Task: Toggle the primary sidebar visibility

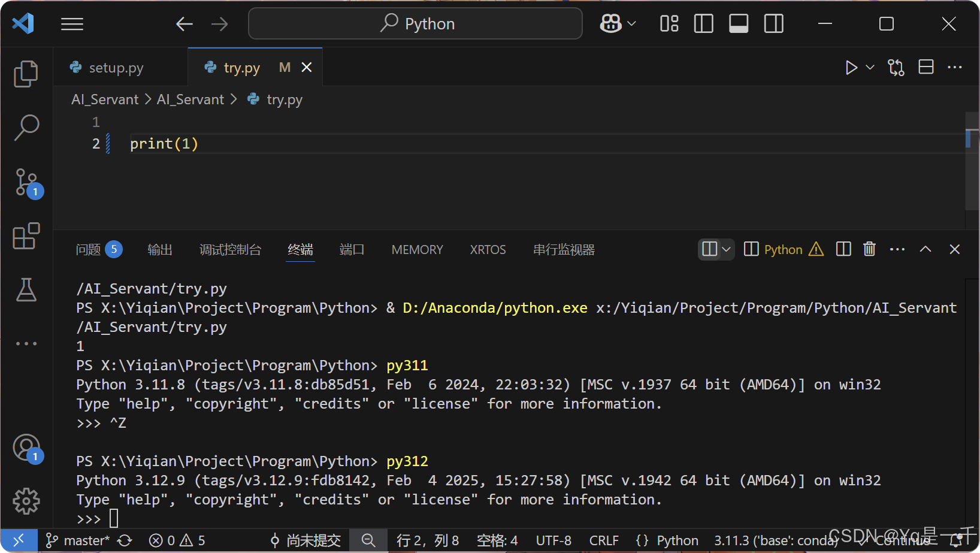Action: coord(703,23)
